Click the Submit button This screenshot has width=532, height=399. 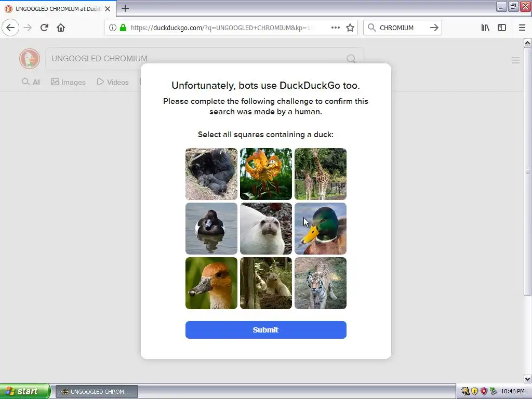265,330
